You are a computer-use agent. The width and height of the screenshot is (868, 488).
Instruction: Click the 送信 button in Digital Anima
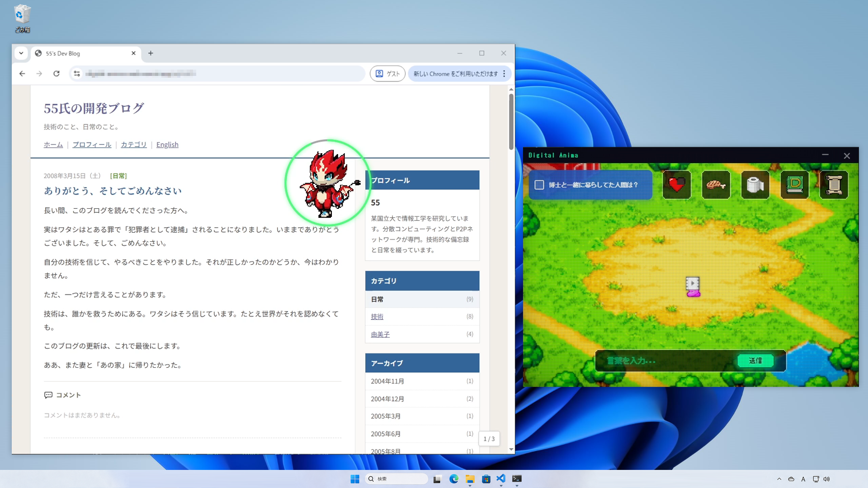pos(755,361)
